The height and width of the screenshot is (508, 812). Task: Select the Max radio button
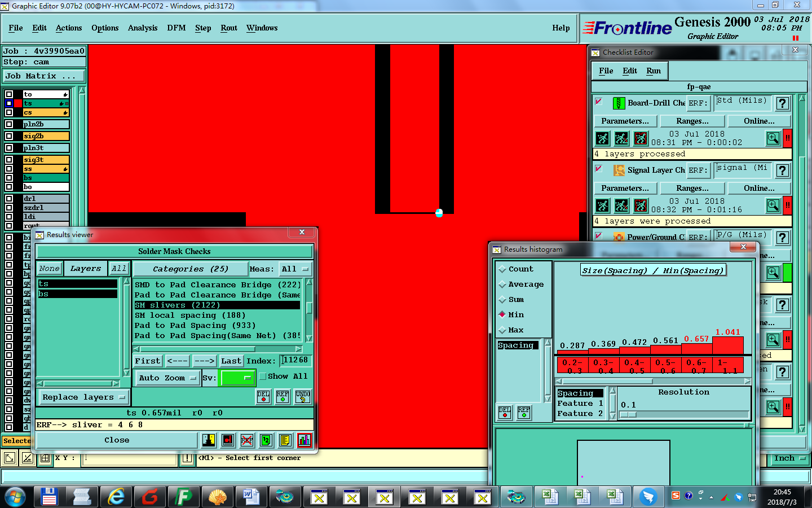tap(502, 330)
